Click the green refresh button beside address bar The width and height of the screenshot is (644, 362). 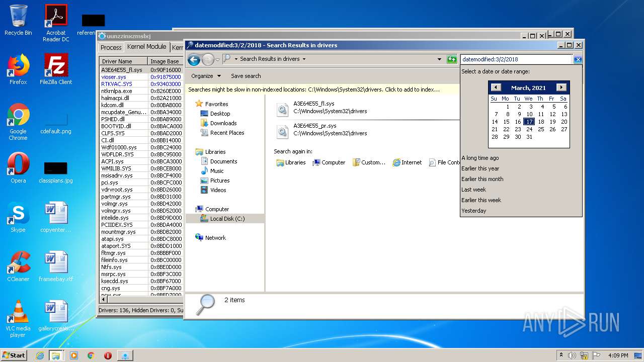tap(452, 59)
